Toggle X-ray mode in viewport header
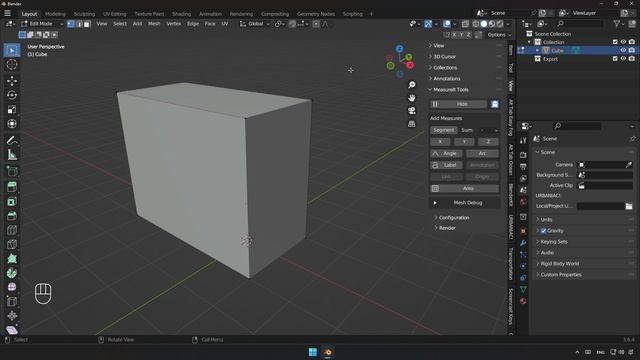 [465, 24]
